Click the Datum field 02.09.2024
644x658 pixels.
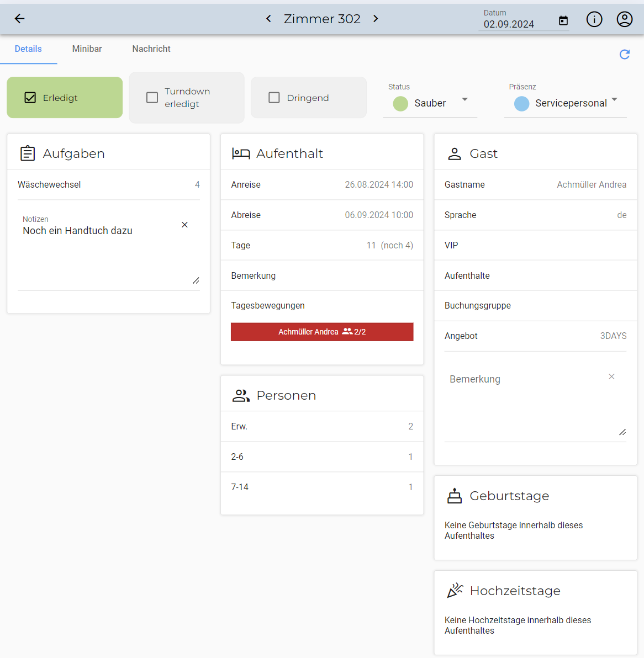coord(509,24)
